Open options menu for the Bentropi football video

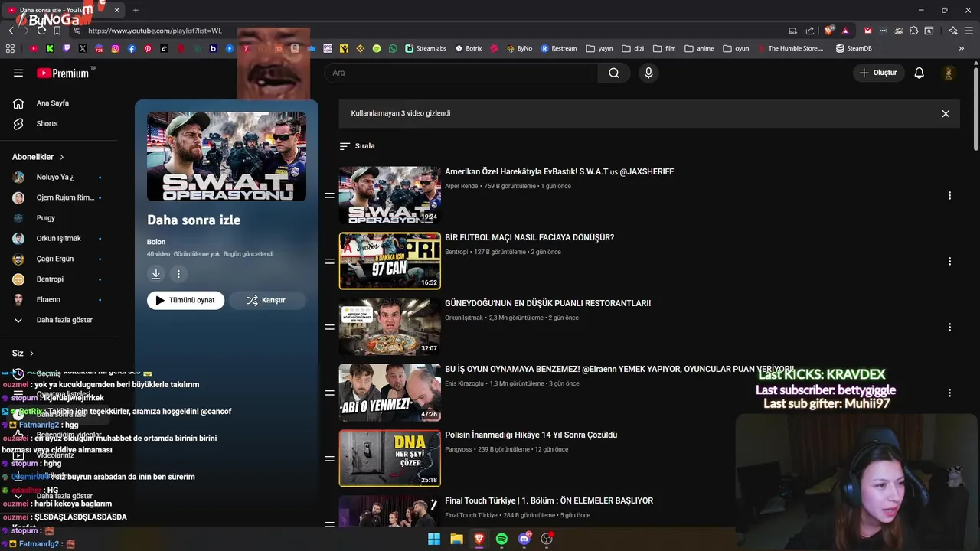click(949, 262)
